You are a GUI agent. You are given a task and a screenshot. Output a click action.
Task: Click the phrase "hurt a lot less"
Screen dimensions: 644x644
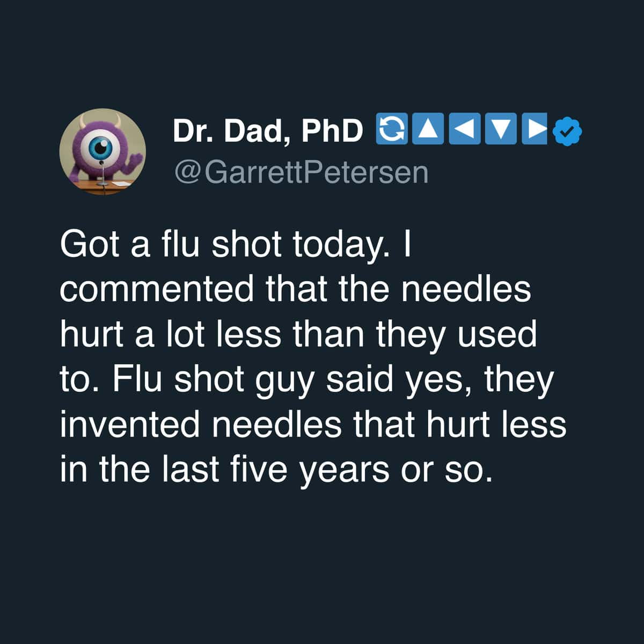(171, 334)
